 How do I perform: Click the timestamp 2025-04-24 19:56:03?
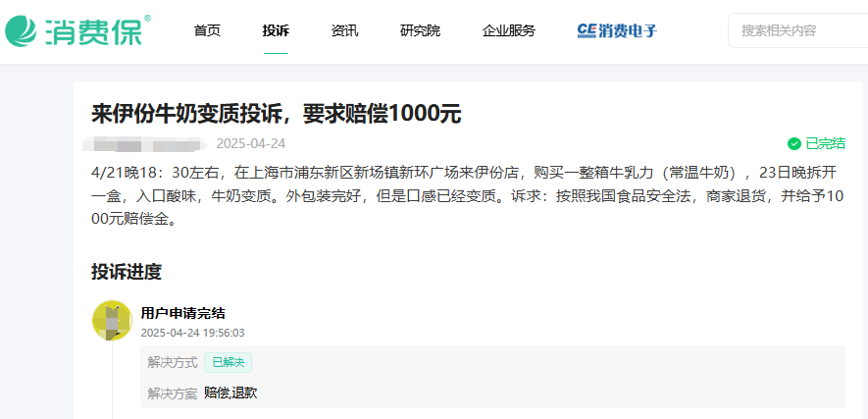192,334
